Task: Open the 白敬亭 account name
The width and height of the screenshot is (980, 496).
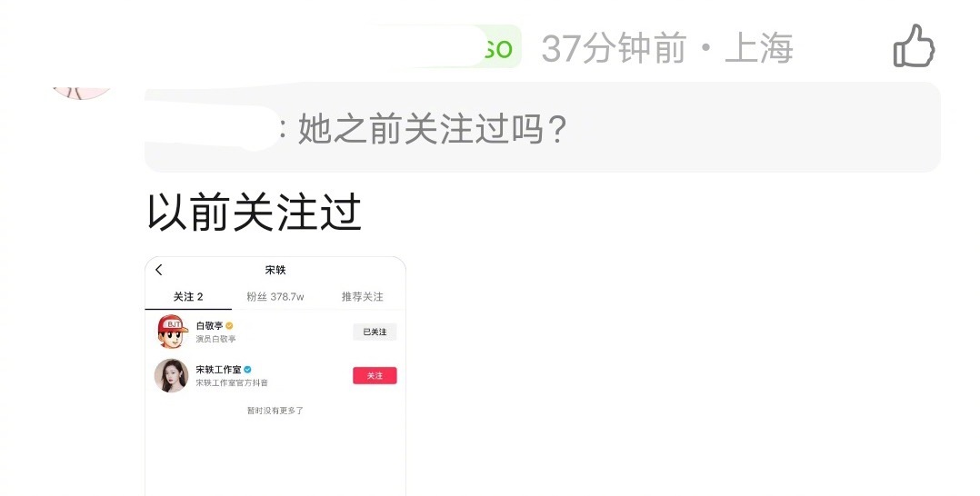Action: coord(209,325)
